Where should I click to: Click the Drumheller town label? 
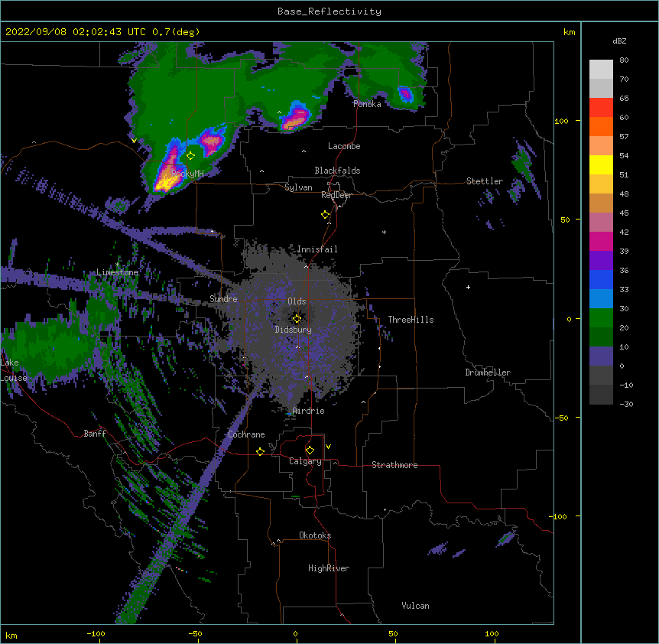488,372
